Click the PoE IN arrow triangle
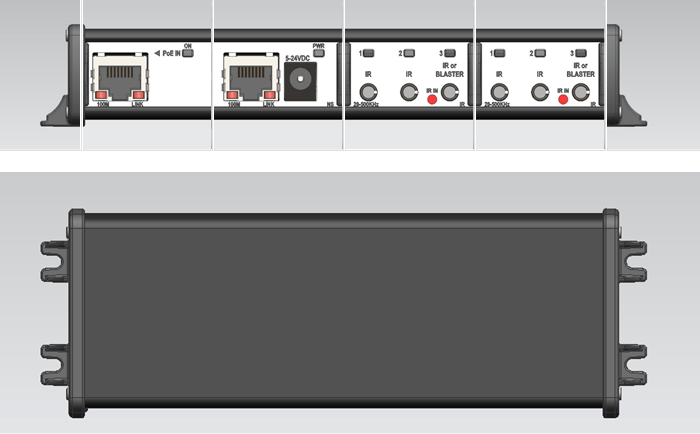 click(157, 53)
